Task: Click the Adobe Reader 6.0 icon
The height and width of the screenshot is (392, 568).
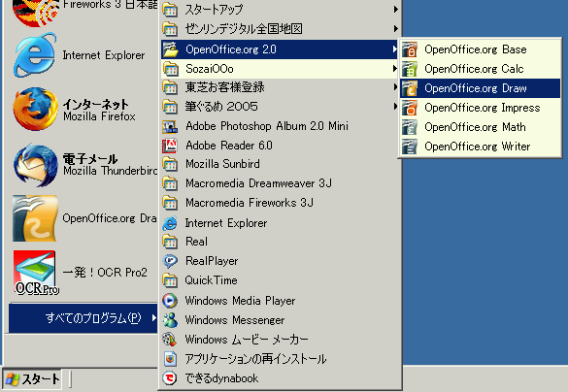Action: 170,146
